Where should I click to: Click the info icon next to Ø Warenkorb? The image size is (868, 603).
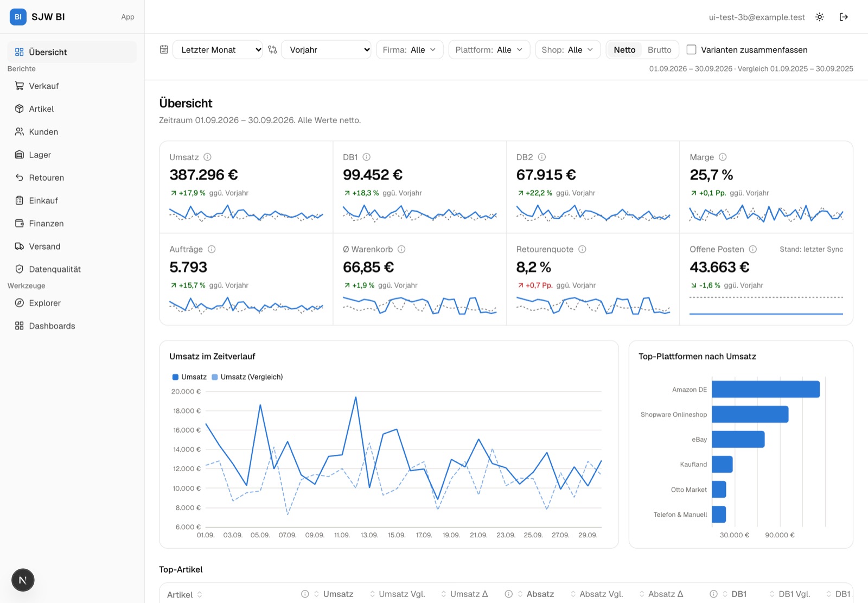[x=401, y=249]
